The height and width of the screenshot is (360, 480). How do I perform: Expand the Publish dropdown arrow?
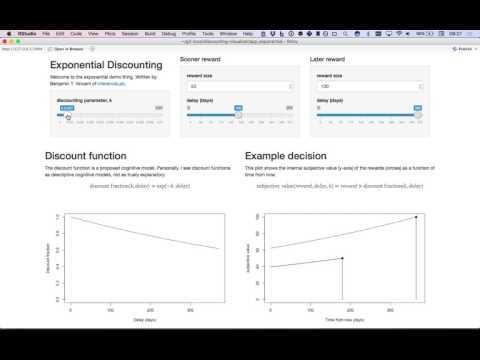(476, 49)
